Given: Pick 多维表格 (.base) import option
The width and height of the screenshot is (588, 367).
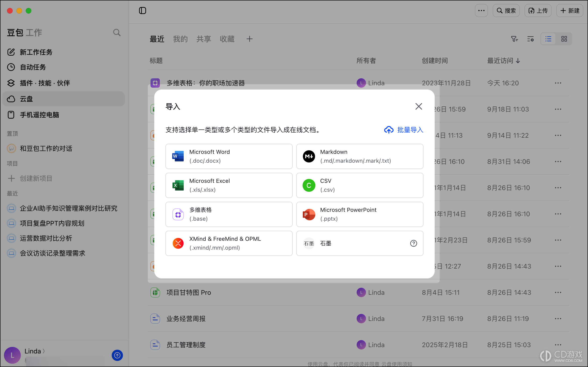Looking at the screenshot, I should point(229,214).
